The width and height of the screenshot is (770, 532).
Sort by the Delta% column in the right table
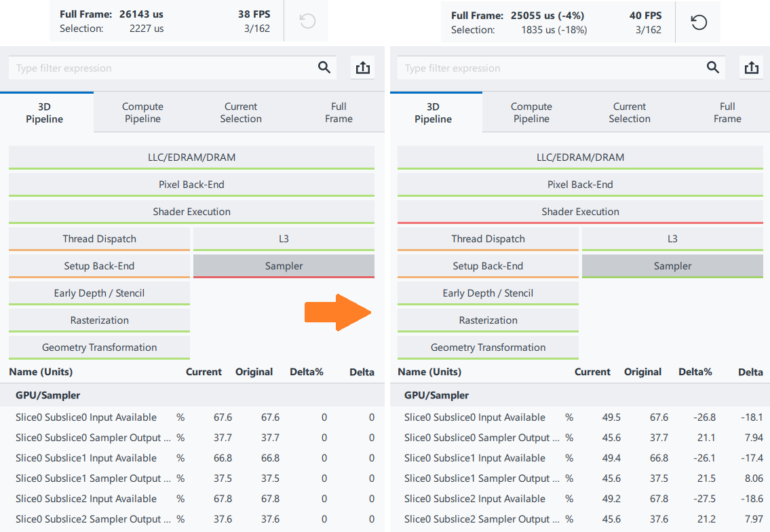click(x=695, y=372)
